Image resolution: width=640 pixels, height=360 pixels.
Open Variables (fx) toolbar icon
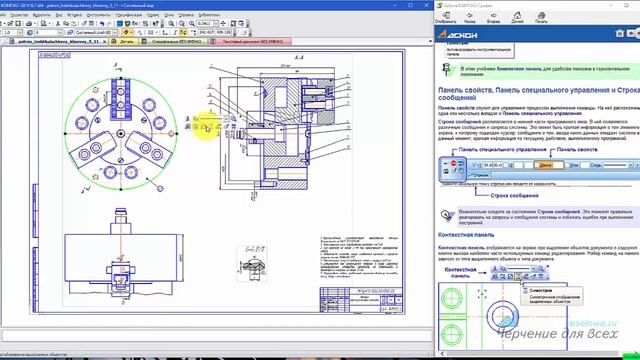click(135, 23)
